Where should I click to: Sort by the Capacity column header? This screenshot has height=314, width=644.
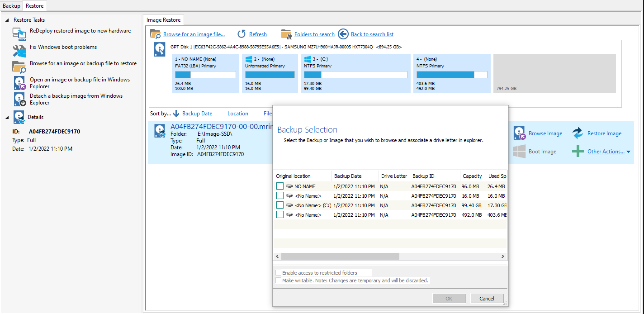[x=473, y=176]
